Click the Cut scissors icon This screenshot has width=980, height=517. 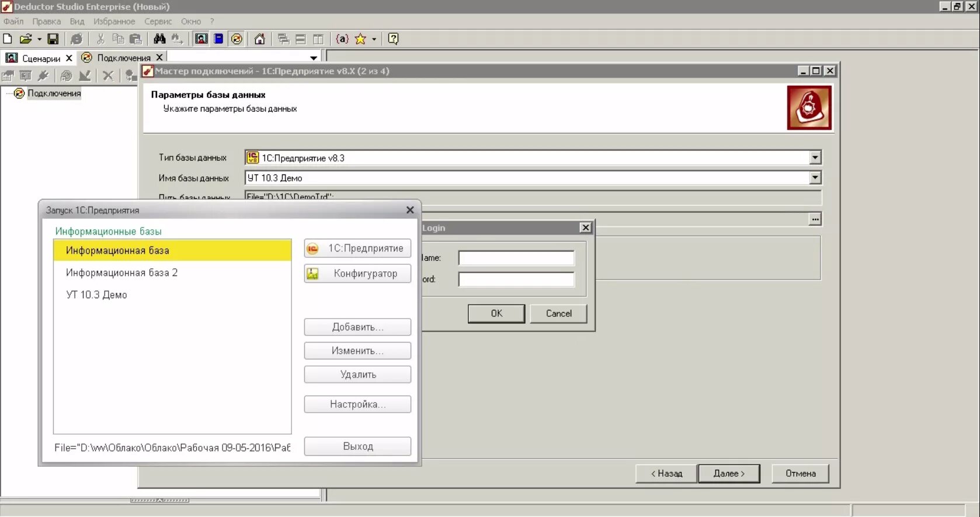click(x=100, y=39)
